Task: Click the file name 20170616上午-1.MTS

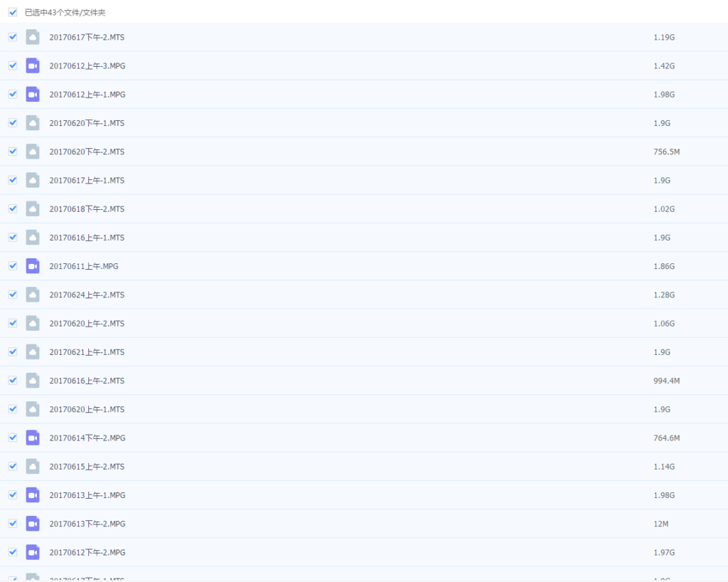Action: point(87,238)
